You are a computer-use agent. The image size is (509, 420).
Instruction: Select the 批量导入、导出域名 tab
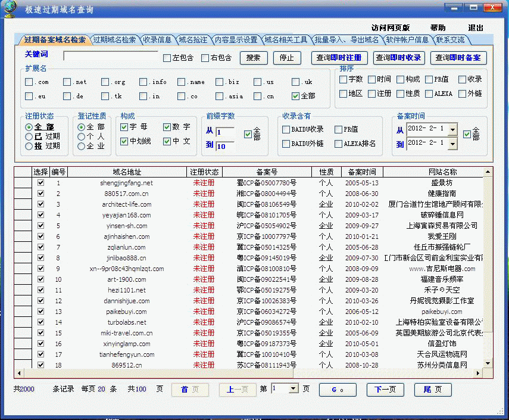[x=346, y=40]
